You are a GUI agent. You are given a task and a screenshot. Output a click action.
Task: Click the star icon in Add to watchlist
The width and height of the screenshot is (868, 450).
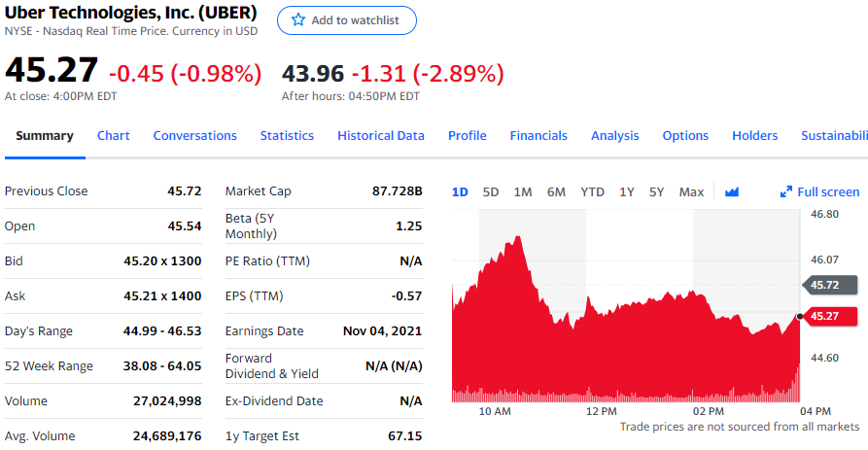(298, 20)
